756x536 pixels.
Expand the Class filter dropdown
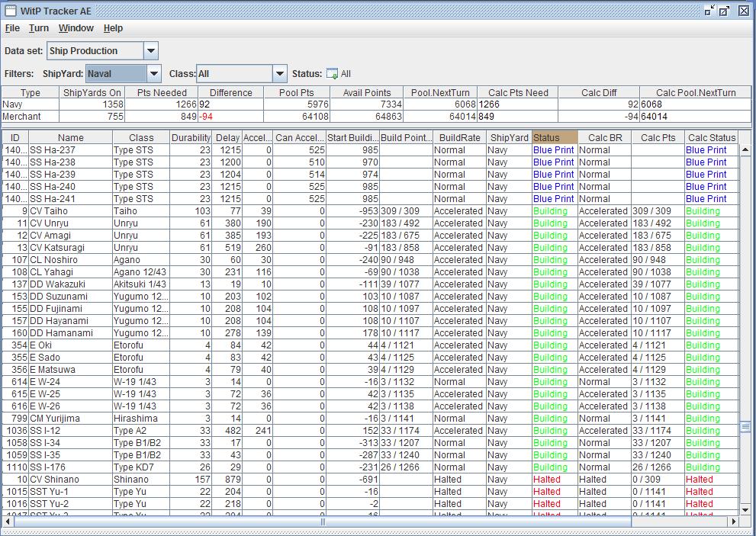click(280, 74)
